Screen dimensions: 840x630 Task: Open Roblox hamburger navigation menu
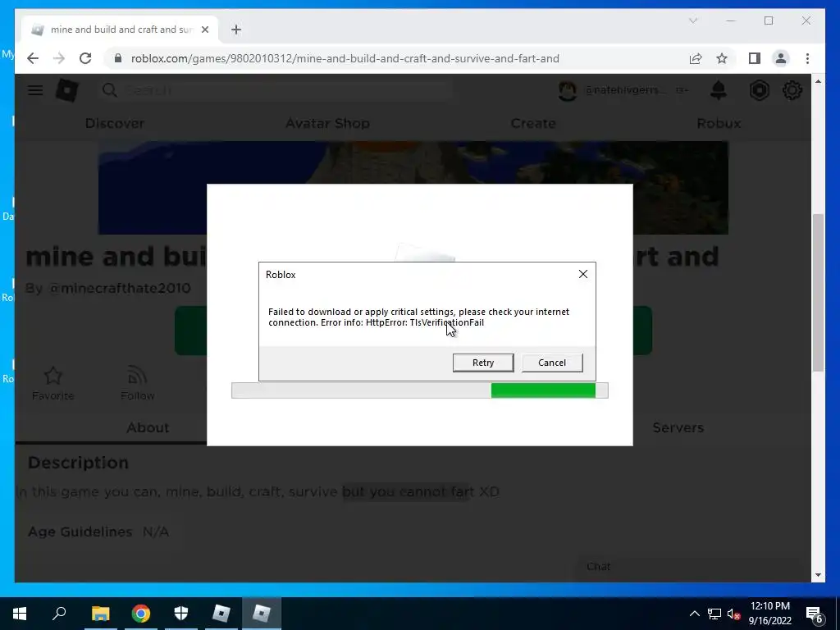click(x=34, y=90)
